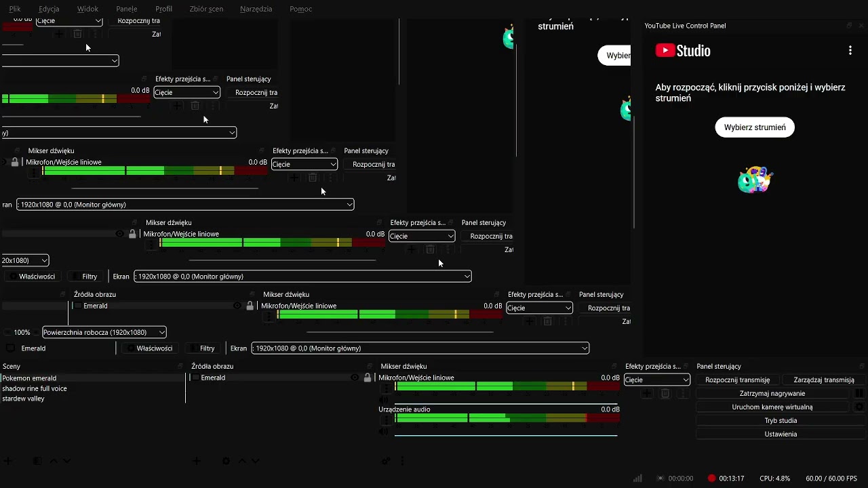Open Ustawienia from control panel

pos(781,434)
